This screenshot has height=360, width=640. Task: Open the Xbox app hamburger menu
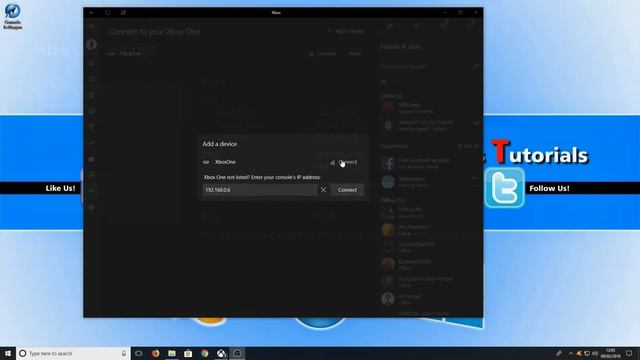tap(91, 27)
